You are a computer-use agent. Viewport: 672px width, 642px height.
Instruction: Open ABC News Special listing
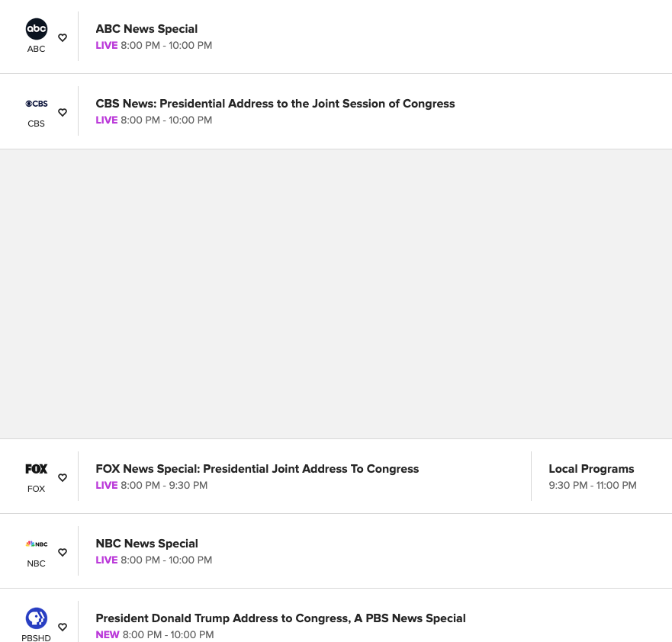click(146, 29)
